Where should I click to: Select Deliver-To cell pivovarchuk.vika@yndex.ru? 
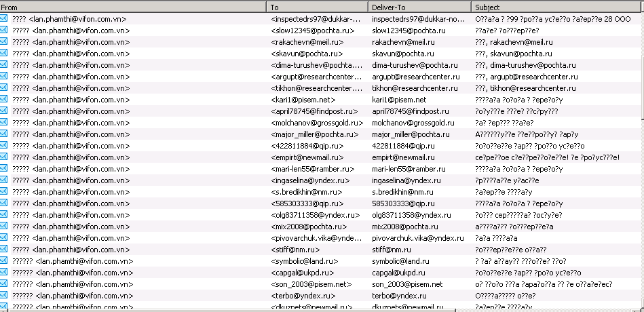point(418,237)
